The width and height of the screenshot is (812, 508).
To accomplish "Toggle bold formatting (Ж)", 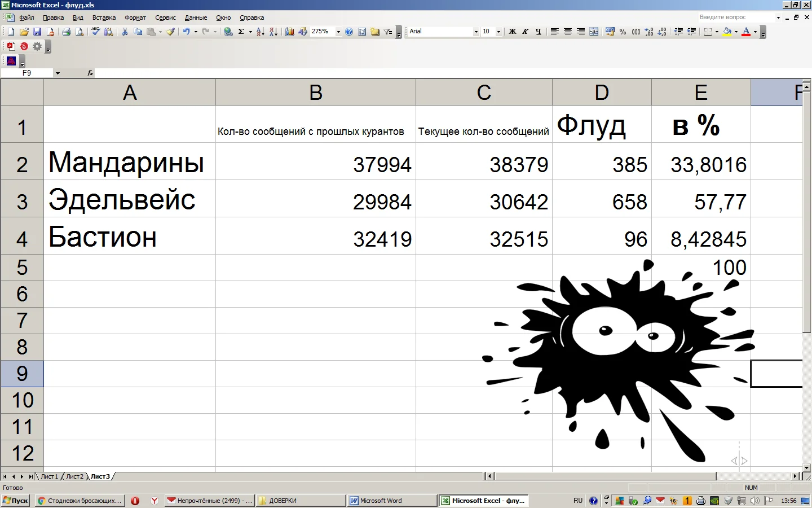I will point(512,32).
